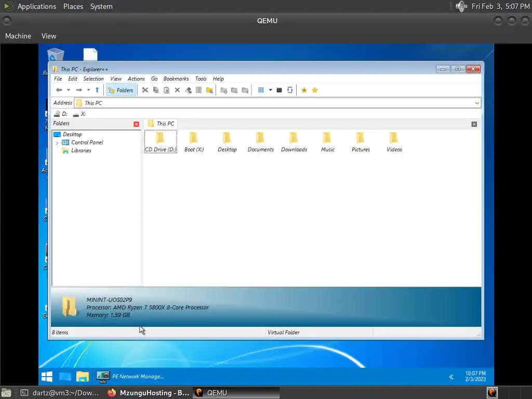Image resolution: width=532 pixels, height=399 pixels.
Task: Open the Windows Start button in guest
Action: 47,377
